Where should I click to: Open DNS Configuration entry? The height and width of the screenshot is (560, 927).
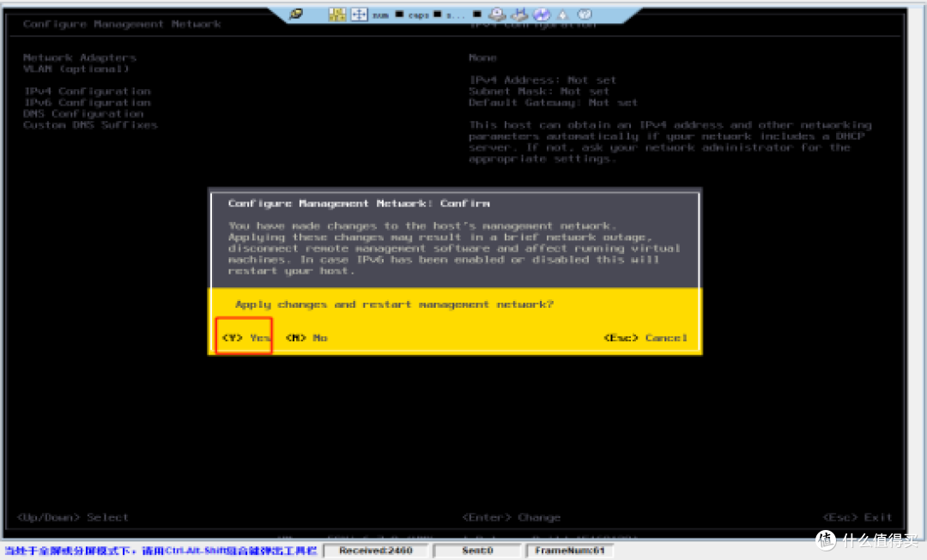83,113
